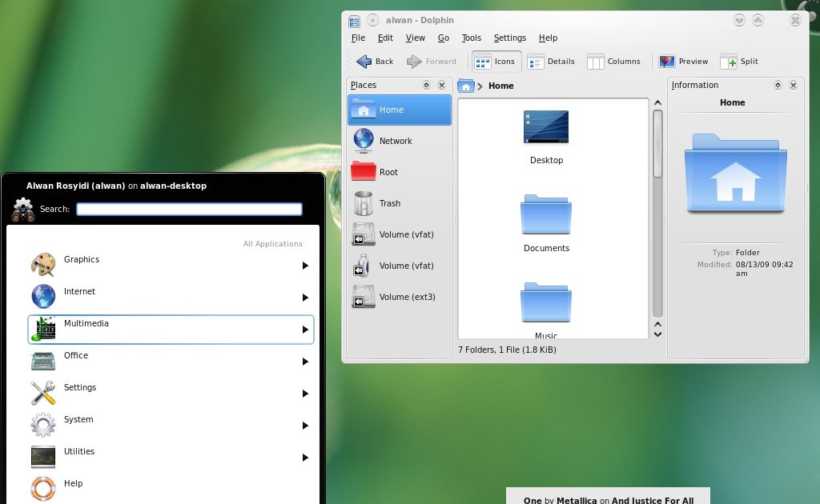Toggle the Preview option
The width and height of the screenshot is (820, 504).
684,61
